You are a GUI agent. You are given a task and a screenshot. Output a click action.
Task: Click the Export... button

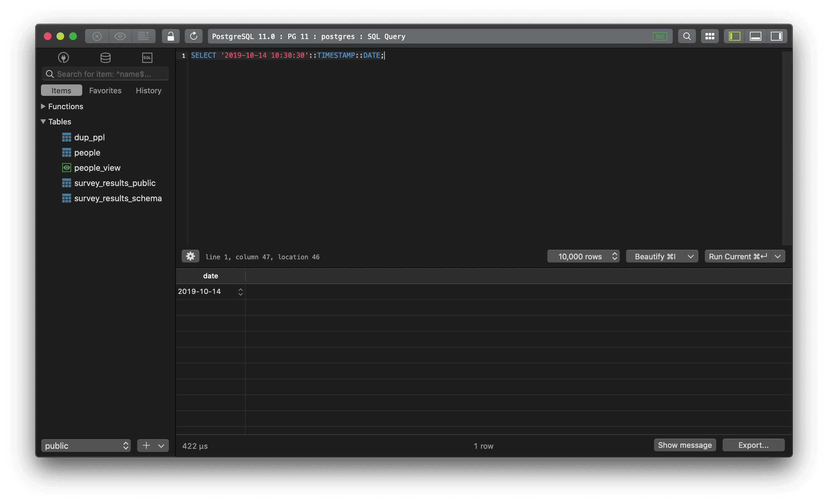tap(753, 445)
